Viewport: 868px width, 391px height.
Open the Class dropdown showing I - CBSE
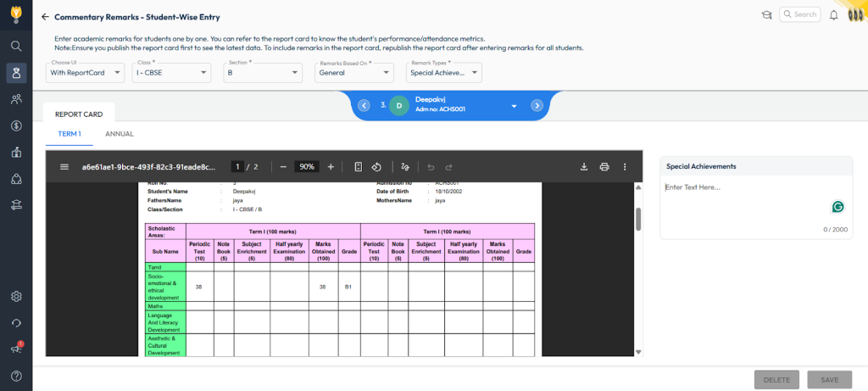click(x=172, y=73)
